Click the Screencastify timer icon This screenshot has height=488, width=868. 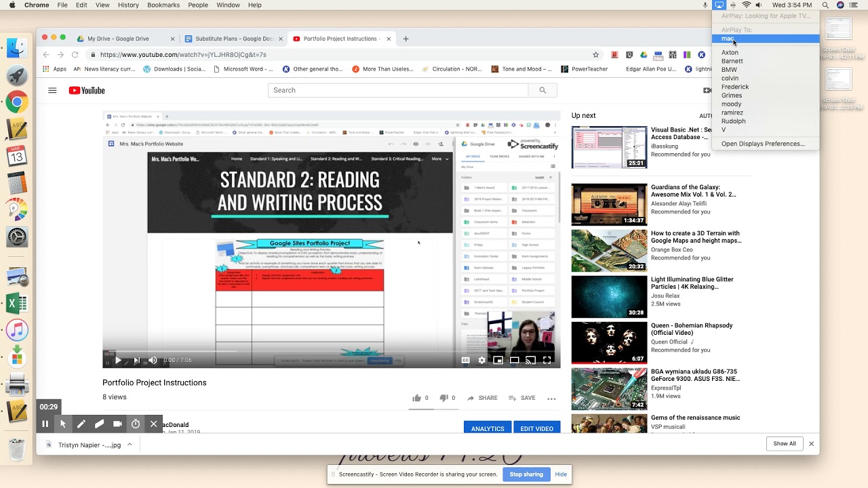pyautogui.click(x=136, y=424)
